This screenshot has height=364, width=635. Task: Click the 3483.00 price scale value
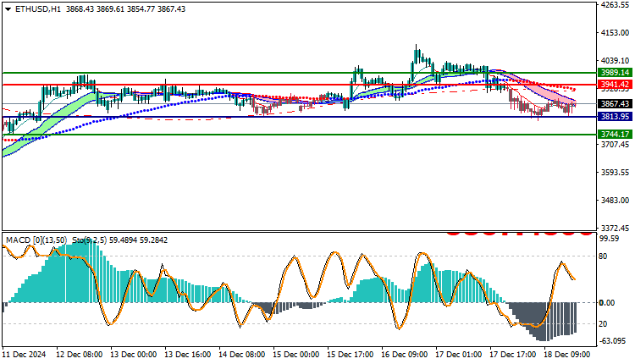(616, 201)
